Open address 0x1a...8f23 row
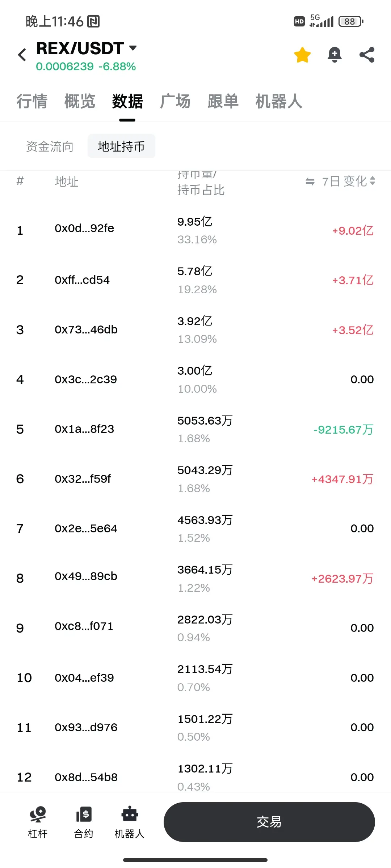The height and width of the screenshot is (868, 391). 195,429
